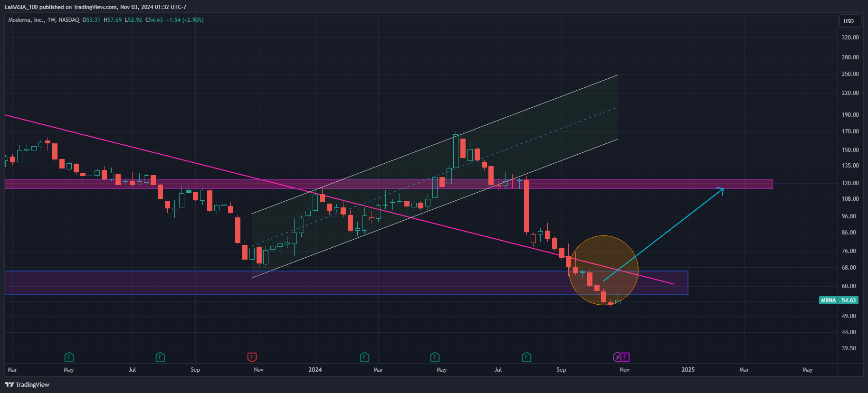Open the USD currency selector
This screenshot has width=868, height=393.
pyautogui.click(x=849, y=21)
